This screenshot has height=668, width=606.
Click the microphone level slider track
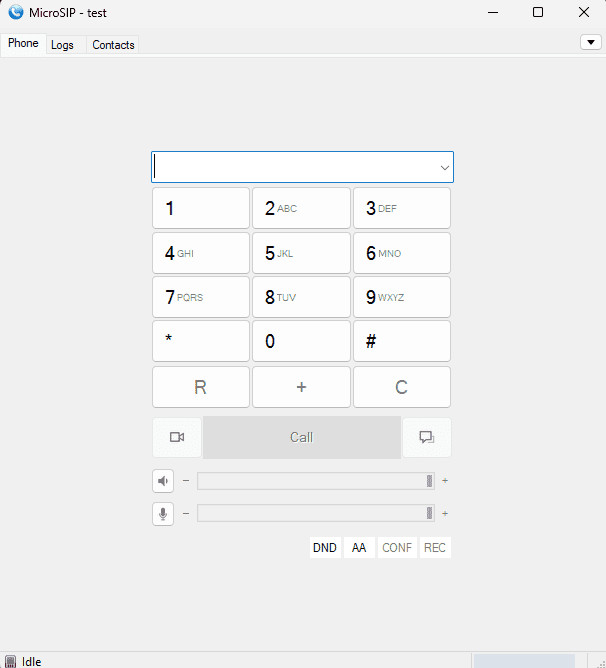(x=316, y=514)
